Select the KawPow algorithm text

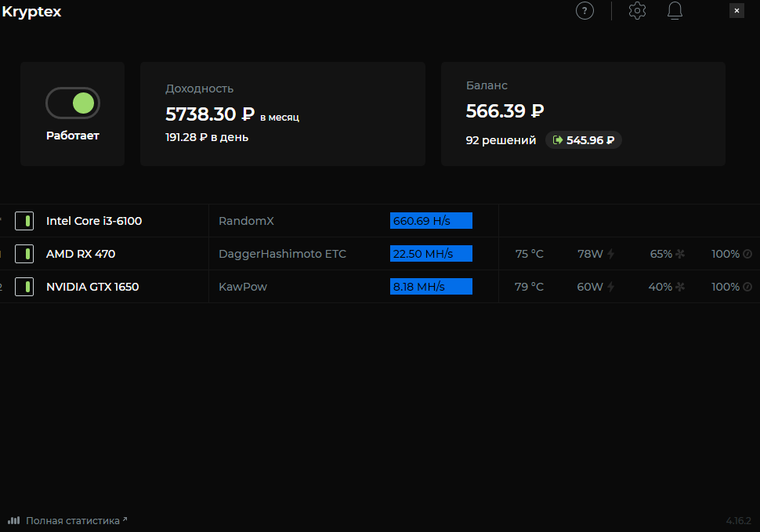pos(243,287)
